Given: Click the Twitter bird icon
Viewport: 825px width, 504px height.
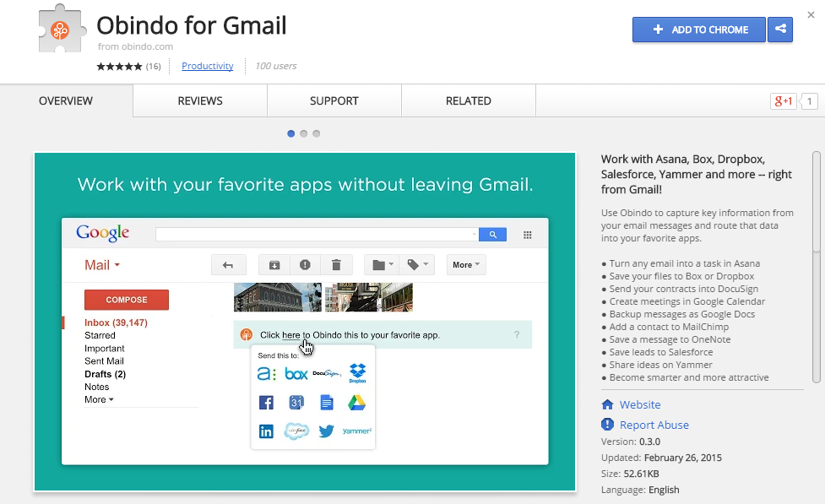Looking at the screenshot, I should tap(326, 431).
